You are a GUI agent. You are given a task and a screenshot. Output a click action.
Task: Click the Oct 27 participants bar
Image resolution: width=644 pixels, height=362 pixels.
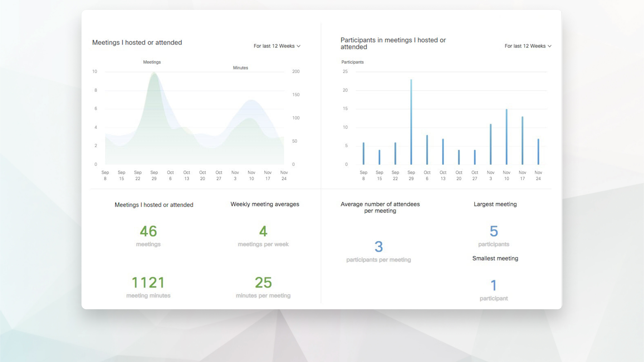pos(475,157)
